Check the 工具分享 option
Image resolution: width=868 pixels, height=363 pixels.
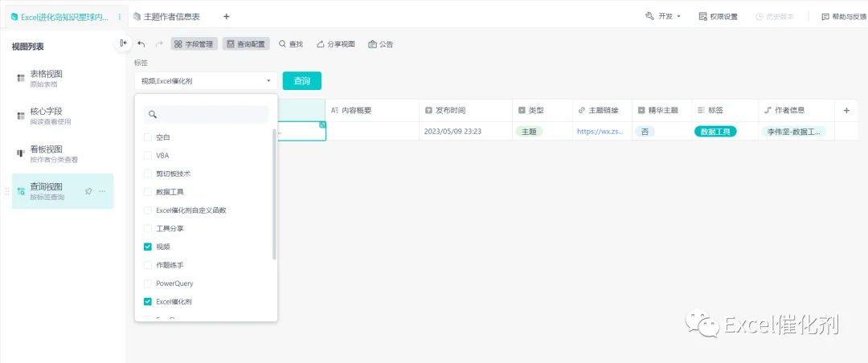148,229
